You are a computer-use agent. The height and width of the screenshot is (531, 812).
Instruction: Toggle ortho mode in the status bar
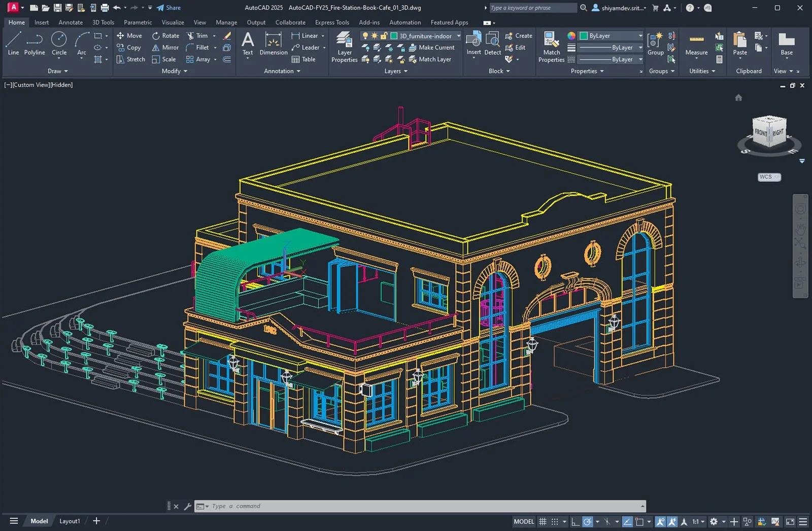(576, 521)
